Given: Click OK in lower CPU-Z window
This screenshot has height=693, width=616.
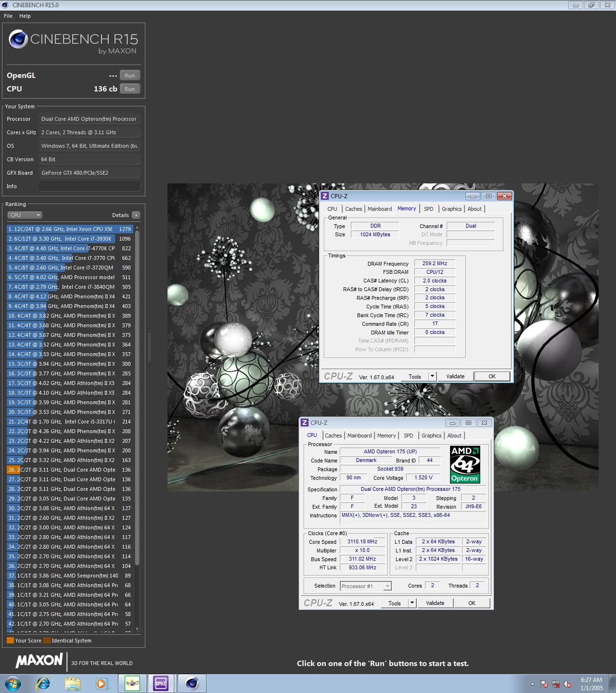Looking at the screenshot, I should [x=472, y=603].
